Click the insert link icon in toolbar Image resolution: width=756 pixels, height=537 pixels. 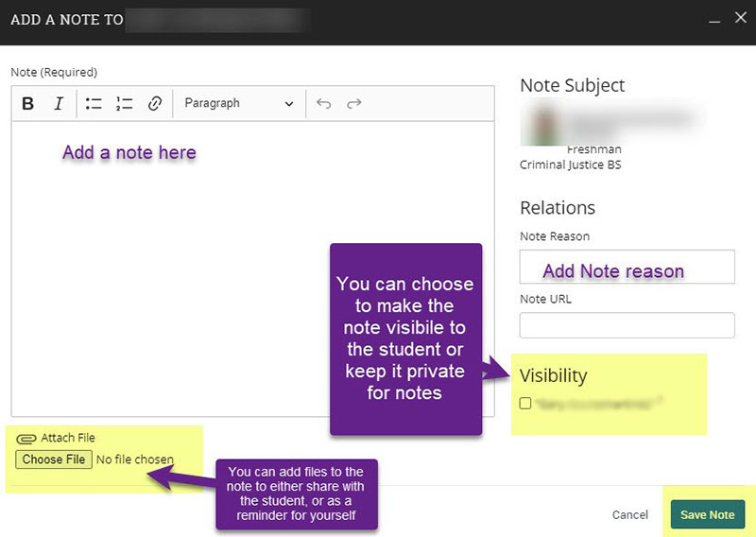click(x=155, y=104)
